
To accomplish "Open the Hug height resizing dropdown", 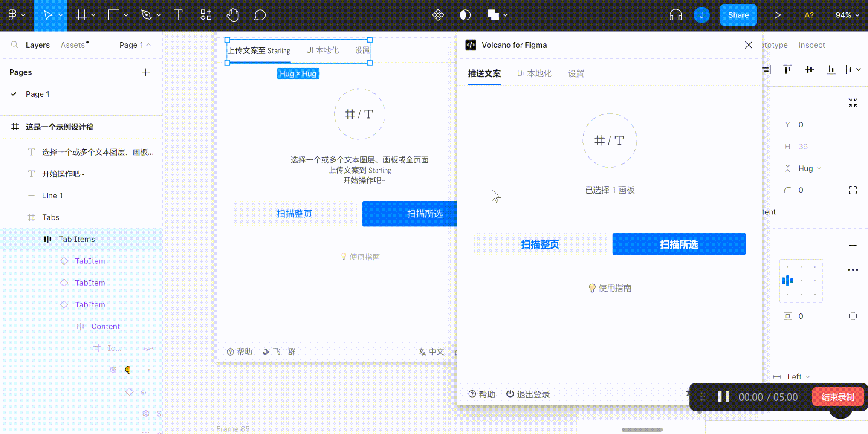I will click(x=809, y=168).
